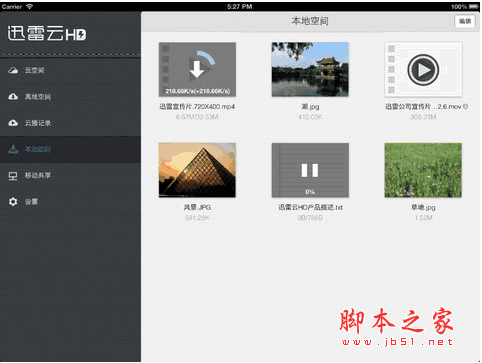Click the size text 1.52M
This screenshot has height=363, width=482.
pos(423,218)
